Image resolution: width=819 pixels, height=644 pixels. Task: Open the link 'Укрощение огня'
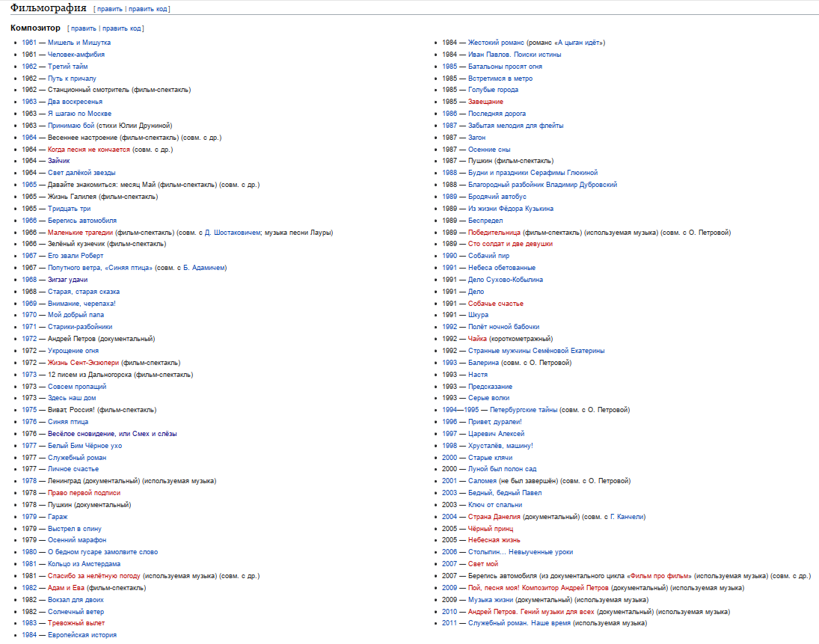click(73, 351)
